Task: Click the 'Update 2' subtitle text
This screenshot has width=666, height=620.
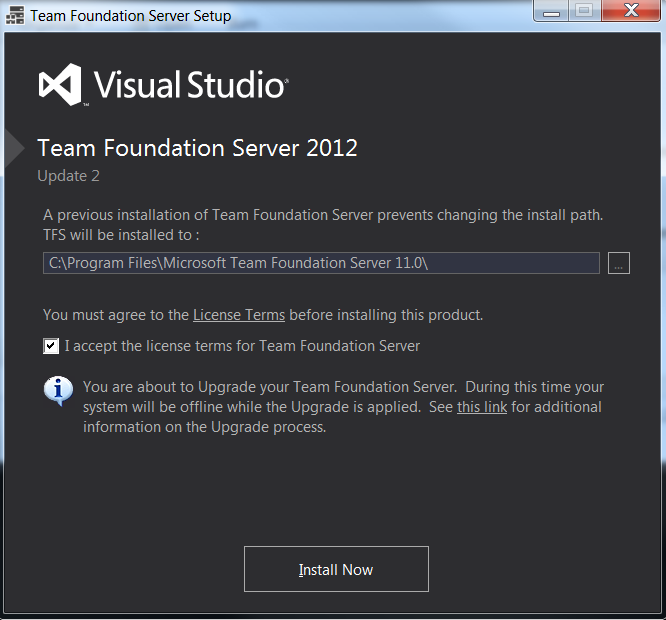Action: [x=68, y=176]
